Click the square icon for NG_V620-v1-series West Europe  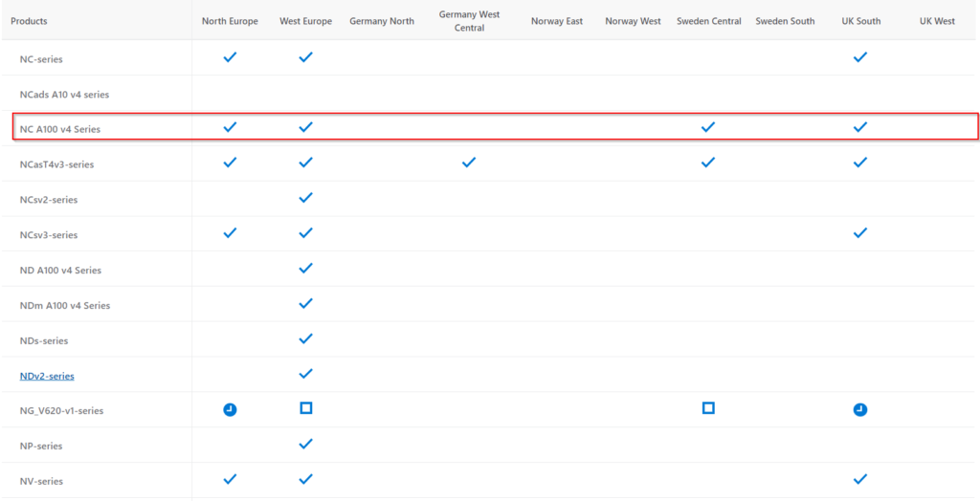[x=305, y=408]
